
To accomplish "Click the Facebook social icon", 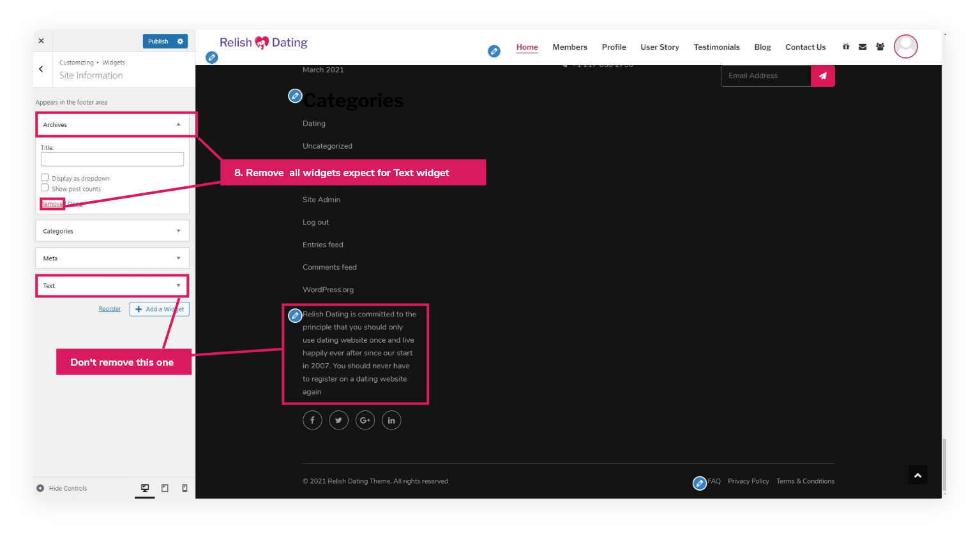I will point(312,420).
